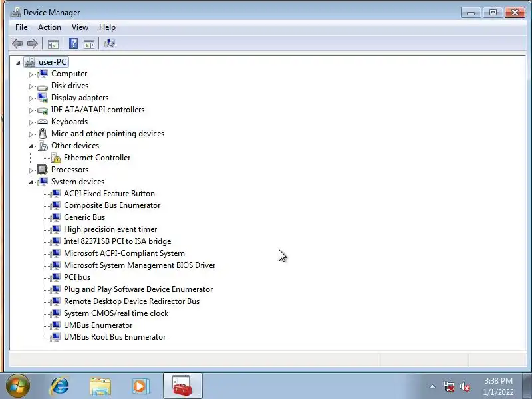Expand the Computer category
Screen dimensions: 532x399
pyautogui.click(x=31, y=74)
